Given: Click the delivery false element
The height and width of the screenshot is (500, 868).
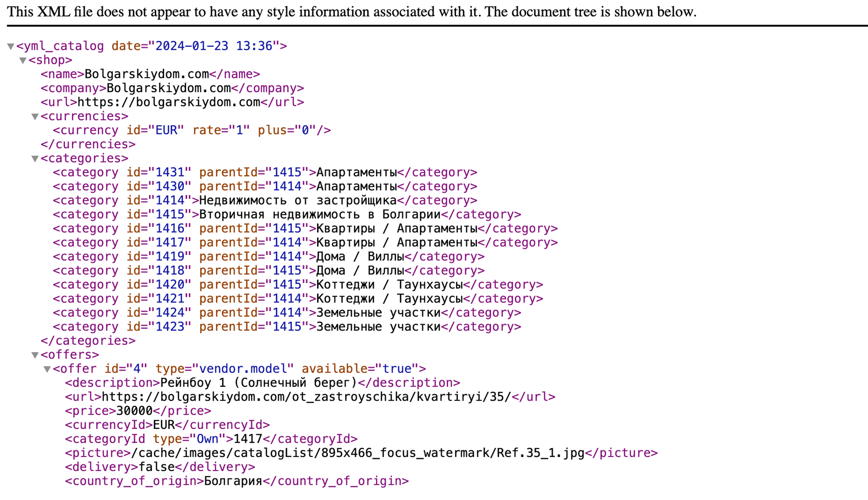Looking at the screenshot, I should (x=156, y=467).
